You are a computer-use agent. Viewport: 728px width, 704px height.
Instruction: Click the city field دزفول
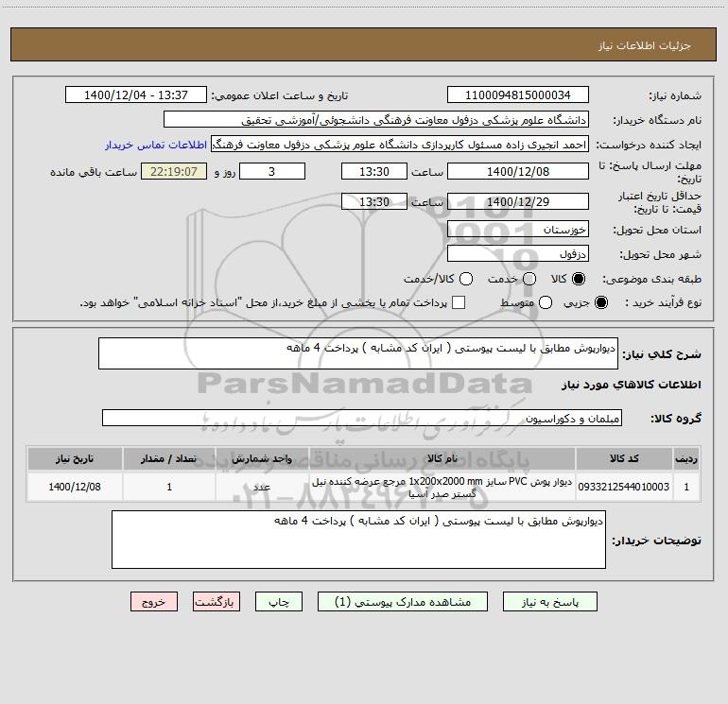tap(518, 253)
